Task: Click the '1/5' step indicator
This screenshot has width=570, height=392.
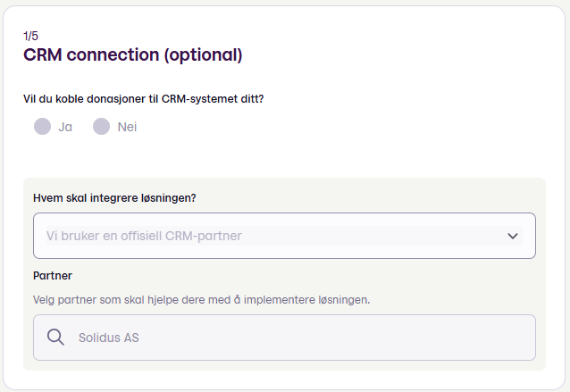Action: click(30, 36)
